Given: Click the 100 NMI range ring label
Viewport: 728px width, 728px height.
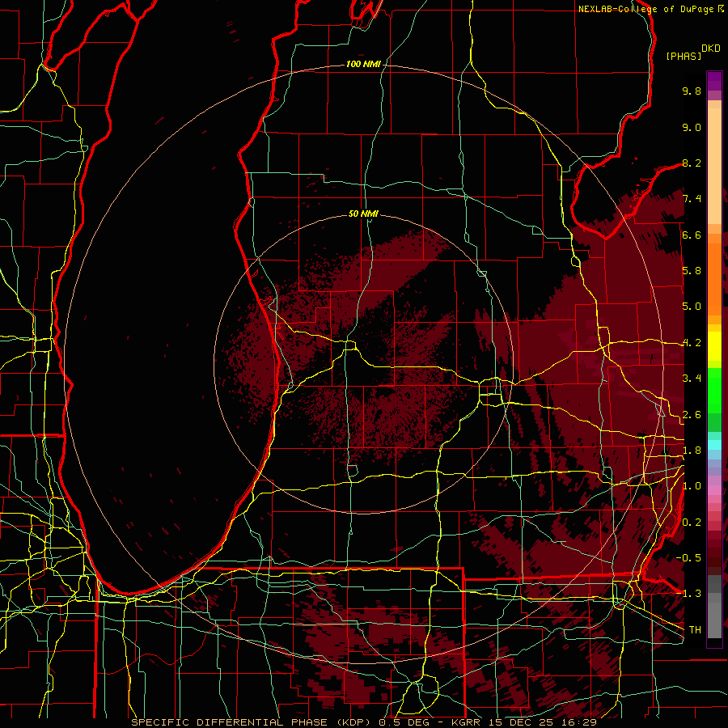Looking at the screenshot, I should [363, 64].
